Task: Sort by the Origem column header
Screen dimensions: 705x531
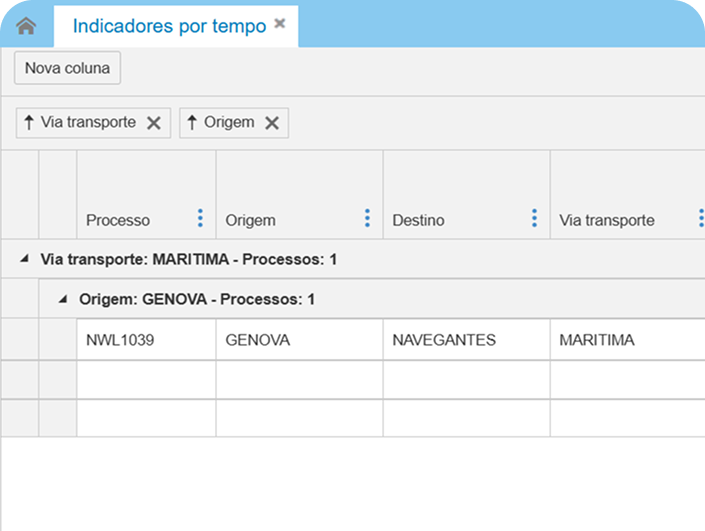Action: pyautogui.click(x=250, y=220)
